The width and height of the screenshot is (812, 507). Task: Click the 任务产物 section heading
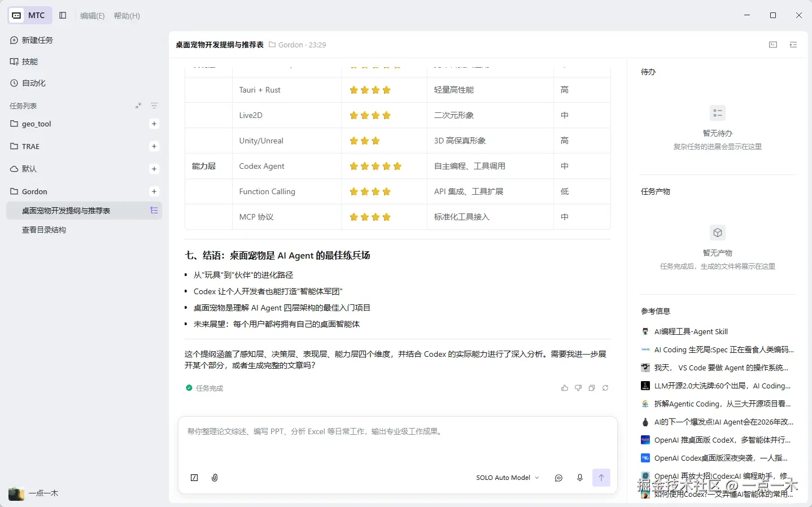point(656,191)
